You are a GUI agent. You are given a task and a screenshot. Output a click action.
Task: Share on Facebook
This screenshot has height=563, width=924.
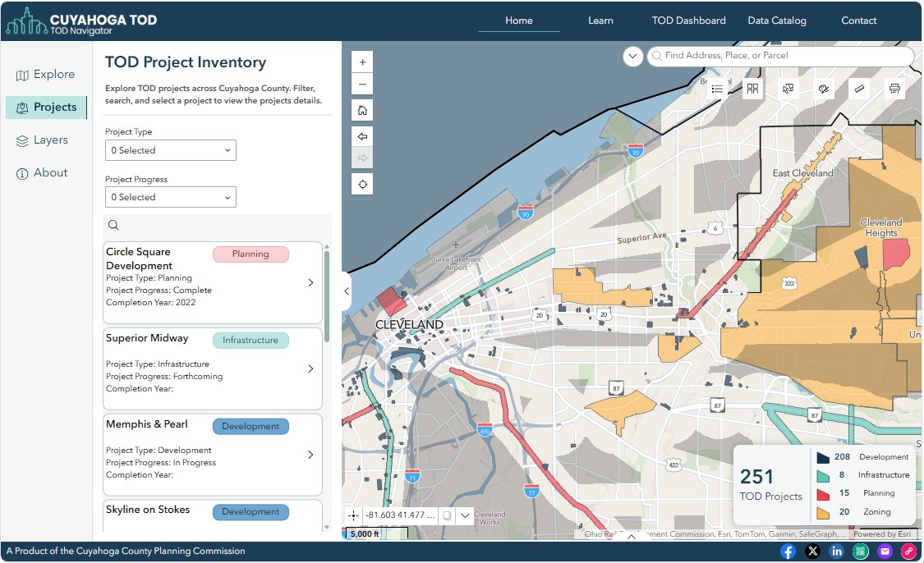[x=788, y=552]
